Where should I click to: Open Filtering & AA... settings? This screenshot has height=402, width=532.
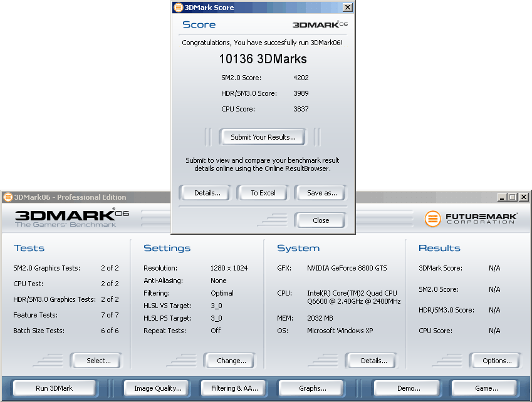(234, 388)
